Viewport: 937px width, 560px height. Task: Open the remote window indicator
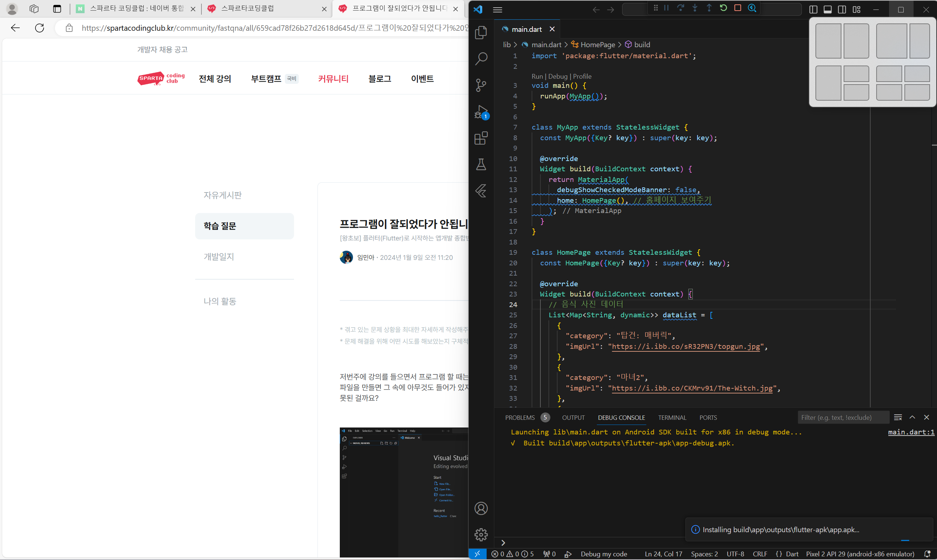(x=477, y=553)
